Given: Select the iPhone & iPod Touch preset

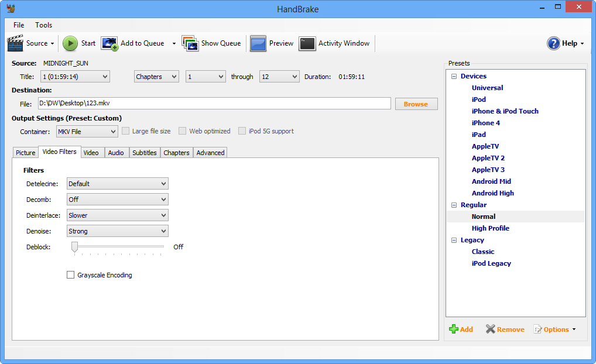Looking at the screenshot, I should [505, 111].
